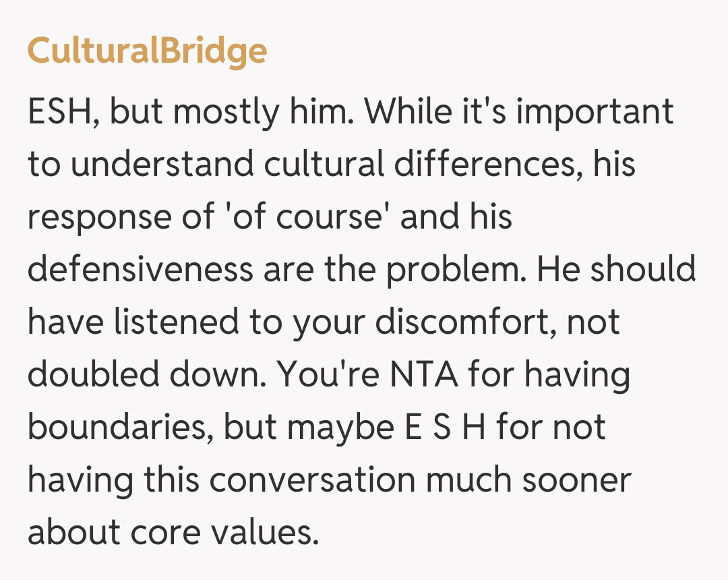This screenshot has height=580, width=728.
Task: Click the word 'understand'
Action: [x=162, y=165]
